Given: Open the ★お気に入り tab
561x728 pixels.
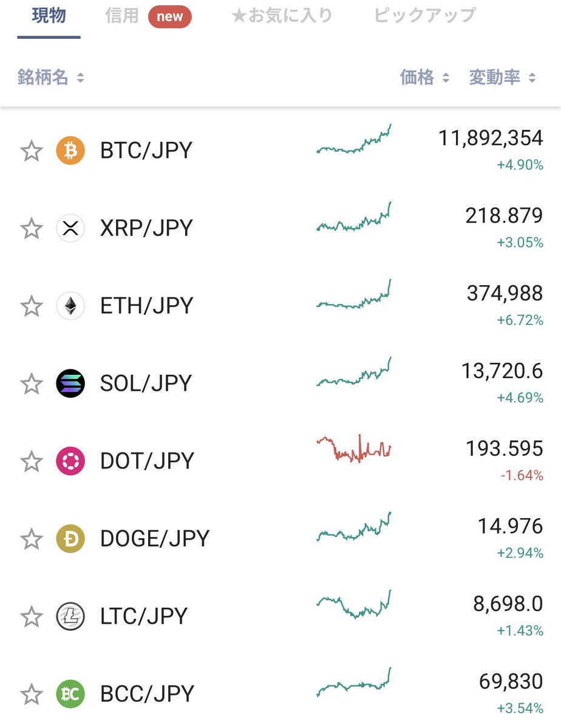Looking at the screenshot, I should (x=282, y=16).
